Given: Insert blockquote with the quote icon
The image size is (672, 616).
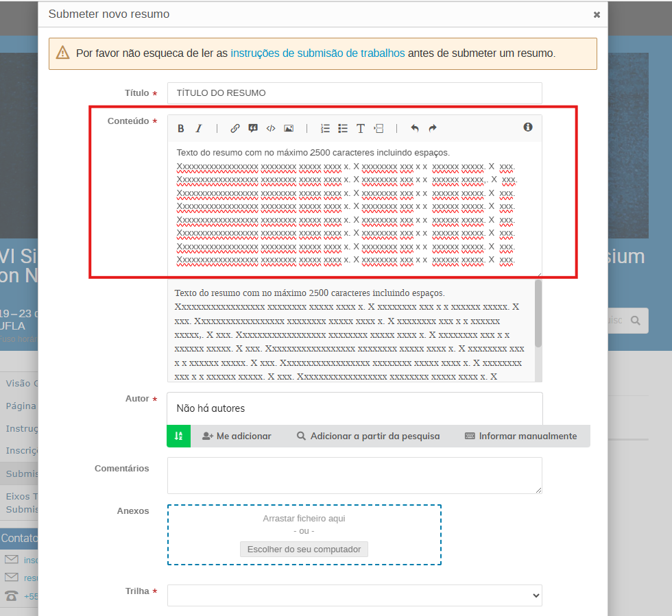Looking at the screenshot, I should tap(253, 128).
